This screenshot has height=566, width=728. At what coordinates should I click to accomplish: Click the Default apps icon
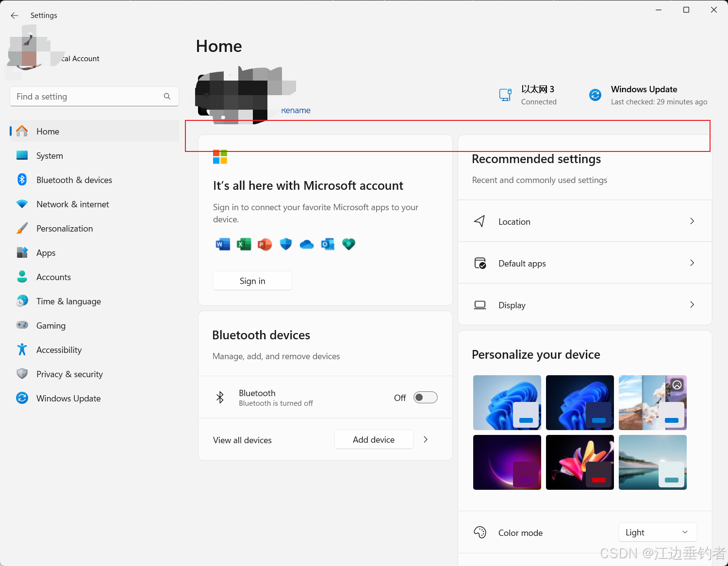pyautogui.click(x=480, y=263)
